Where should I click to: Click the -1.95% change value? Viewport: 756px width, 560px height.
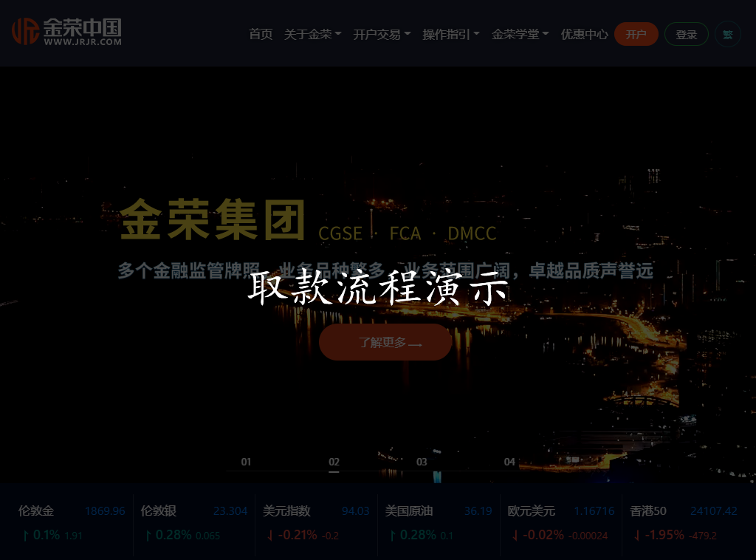click(665, 535)
